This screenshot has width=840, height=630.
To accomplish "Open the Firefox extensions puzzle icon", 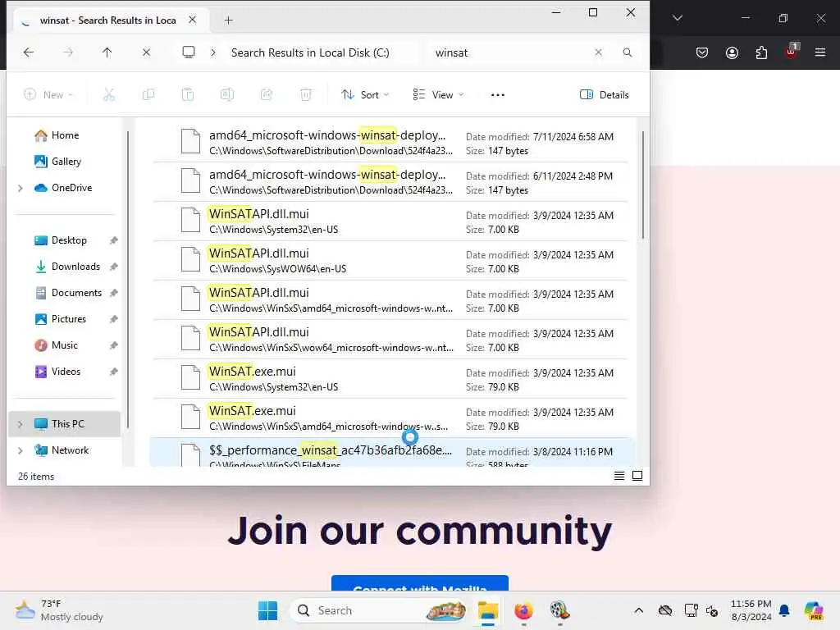I will (x=761, y=52).
